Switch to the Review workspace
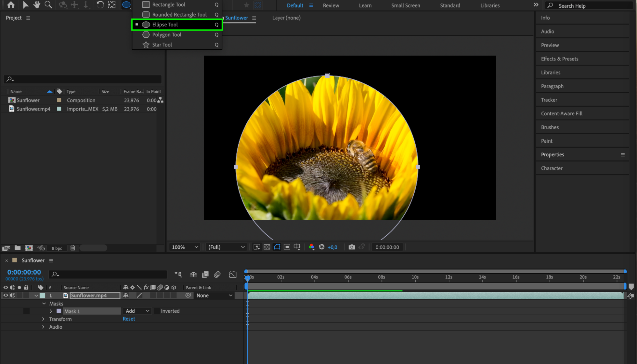 click(331, 5)
